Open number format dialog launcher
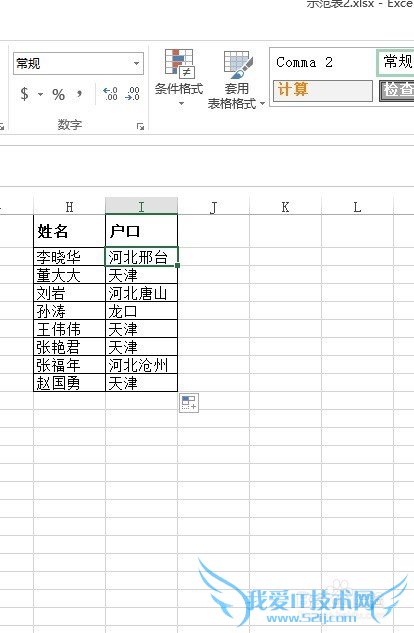This screenshot has height=633, width=414. [140, 126]
